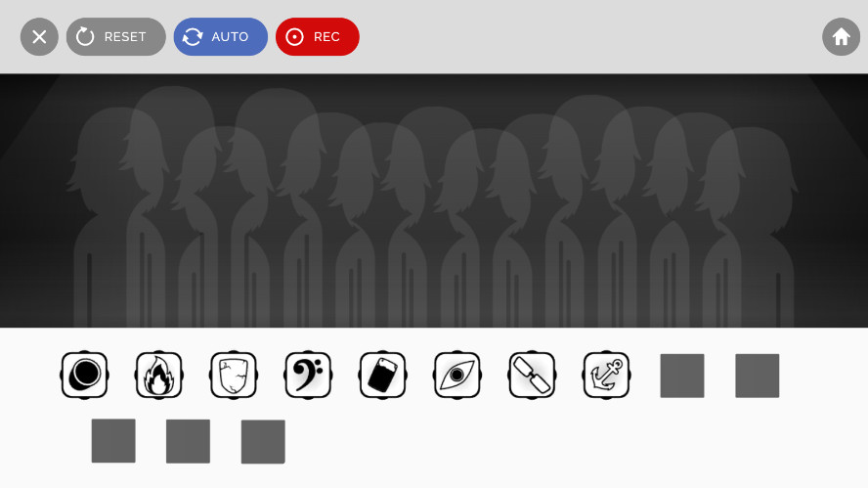This screenshot has width=868, height=488.
Task: Pick the flame sound icon
Action: point(159,375)
